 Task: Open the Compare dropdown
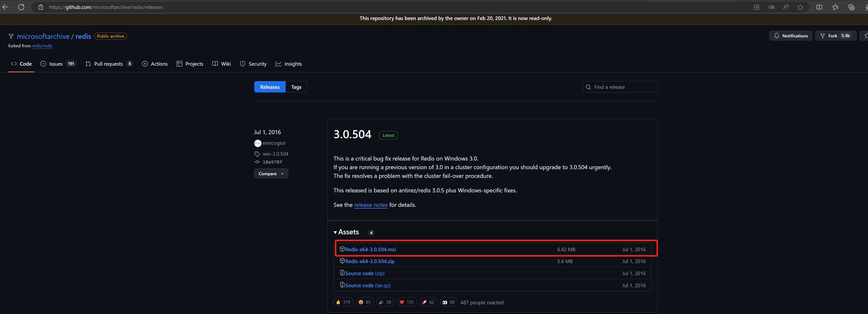271,174
